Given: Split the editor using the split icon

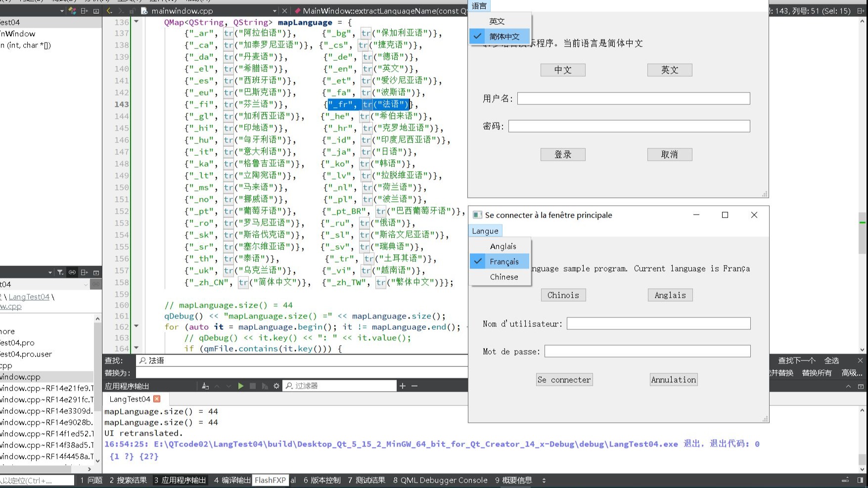Looking at the screenshot, I should pyautogui.click(x=84, y=10).
